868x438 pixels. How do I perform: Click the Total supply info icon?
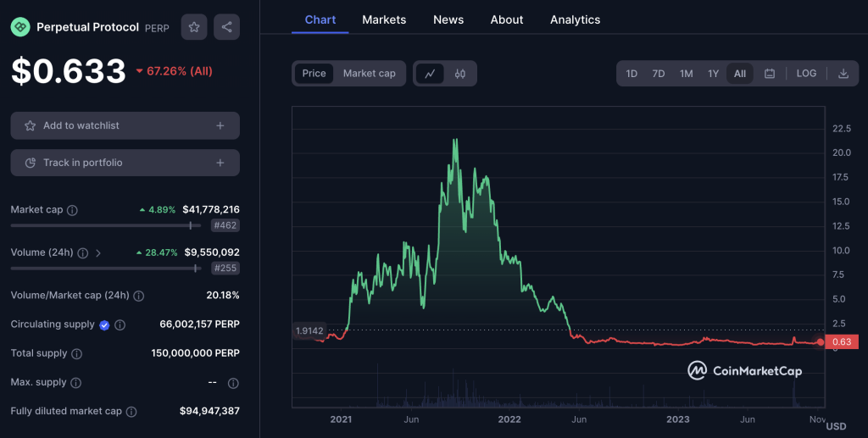[x=77, y=354]
